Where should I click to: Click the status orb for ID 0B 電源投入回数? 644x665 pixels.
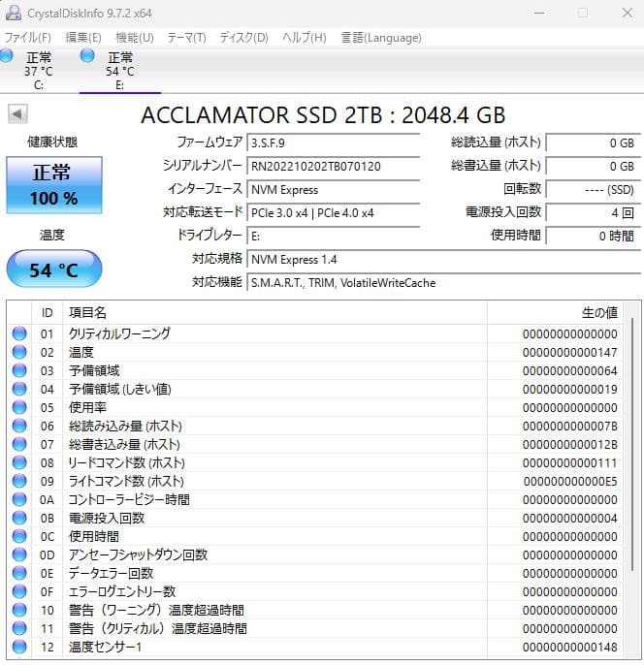[19, 518]
